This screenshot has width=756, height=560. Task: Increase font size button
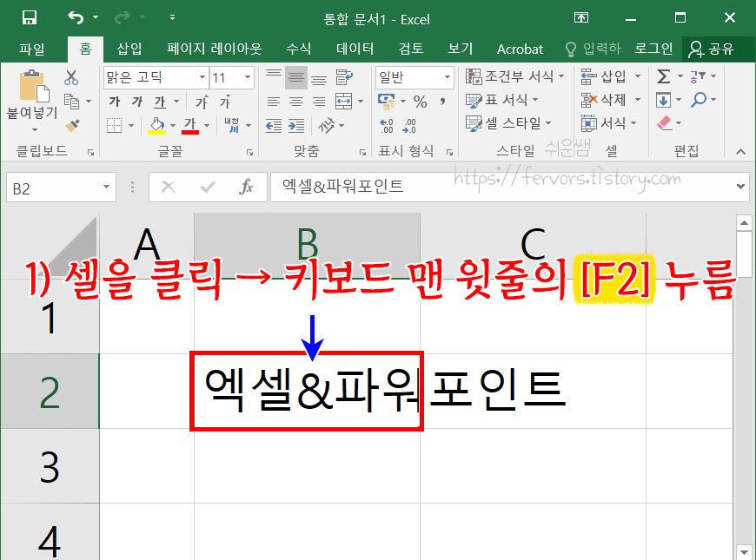point(202,102)
